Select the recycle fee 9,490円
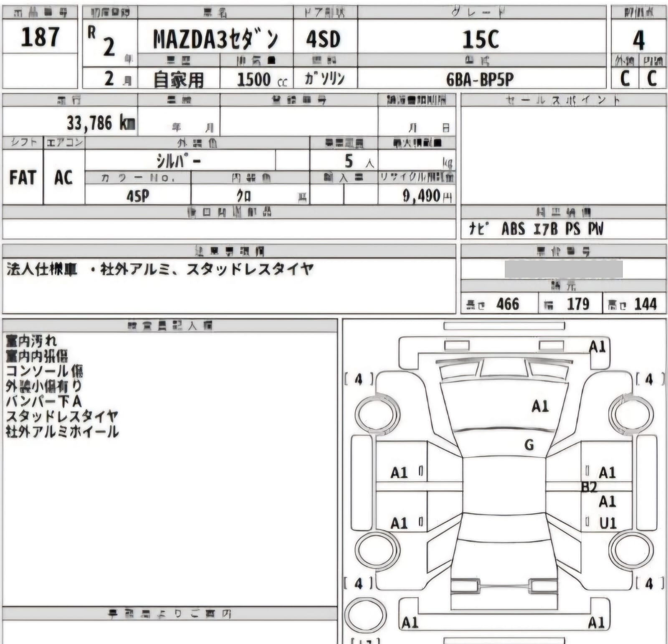 [x=428, y=195]
